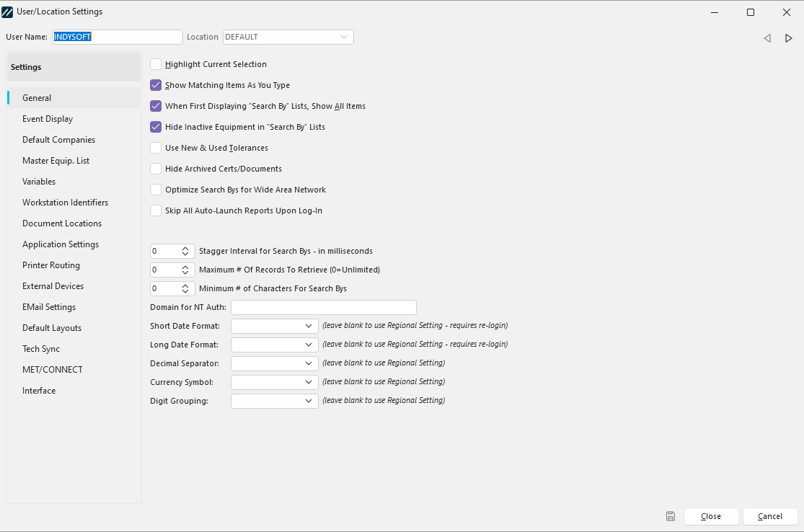Toggle Hide Archived Certs/Documents option
Image resolution: width=804 pixels, height=532 pixels.
pos(156,169)
